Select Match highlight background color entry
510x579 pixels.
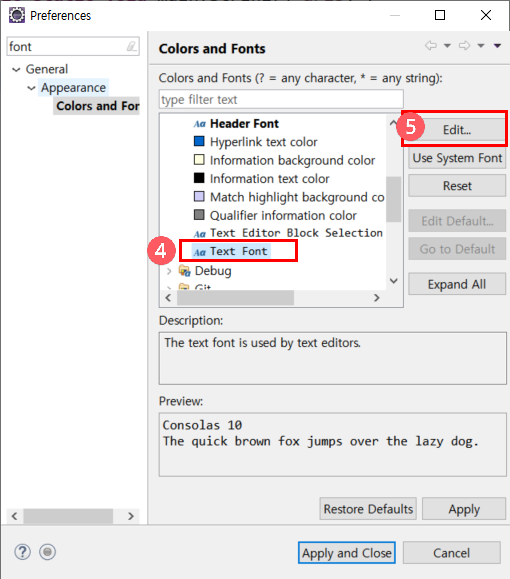point(297,197)
